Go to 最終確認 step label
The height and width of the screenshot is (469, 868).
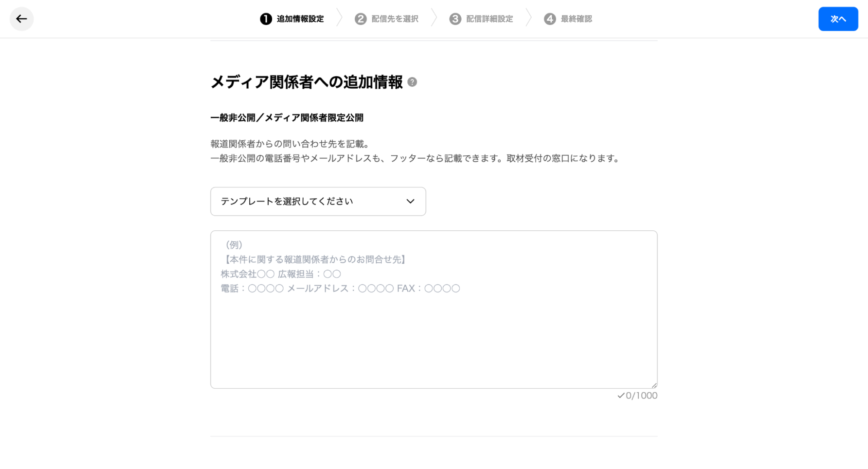(x=576, y=19)
